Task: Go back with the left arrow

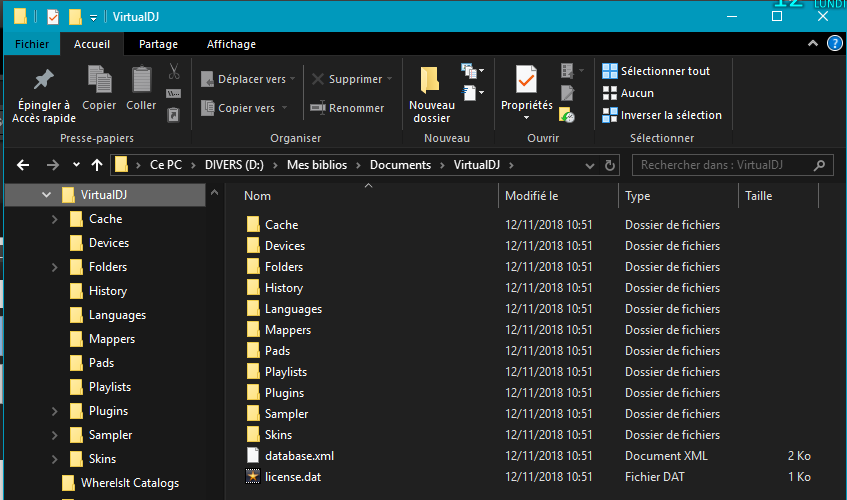Action: pyautogui.click(x=23, y=165)
